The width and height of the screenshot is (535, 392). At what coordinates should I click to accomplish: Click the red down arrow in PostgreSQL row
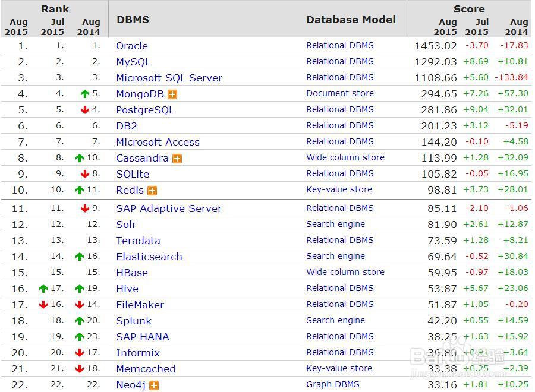click(85, 110)
